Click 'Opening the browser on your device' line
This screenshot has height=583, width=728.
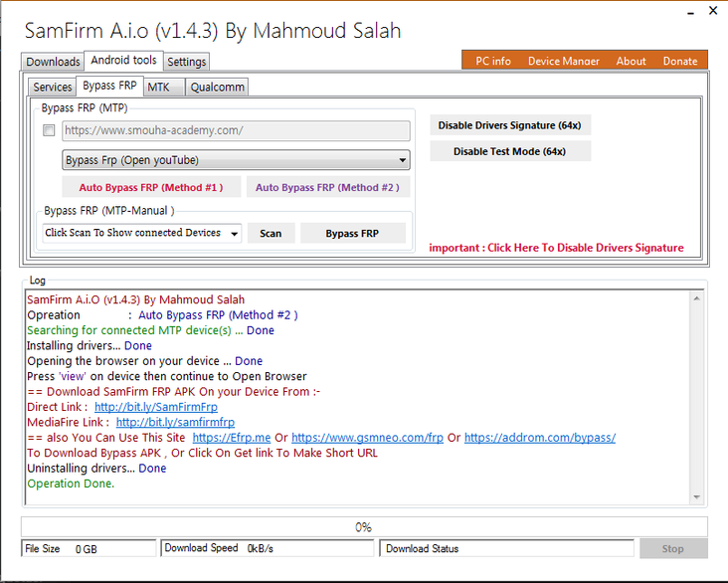[x=145, y=361]
